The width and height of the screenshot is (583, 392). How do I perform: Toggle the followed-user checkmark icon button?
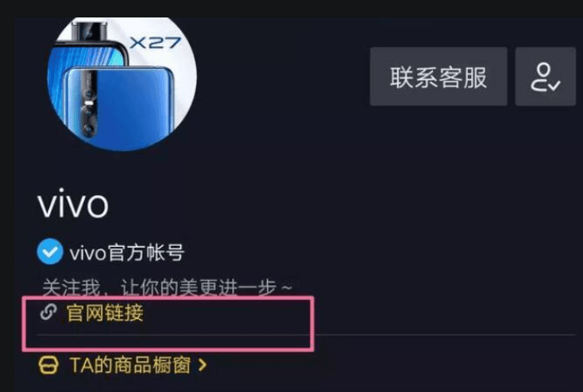point(546,76)
